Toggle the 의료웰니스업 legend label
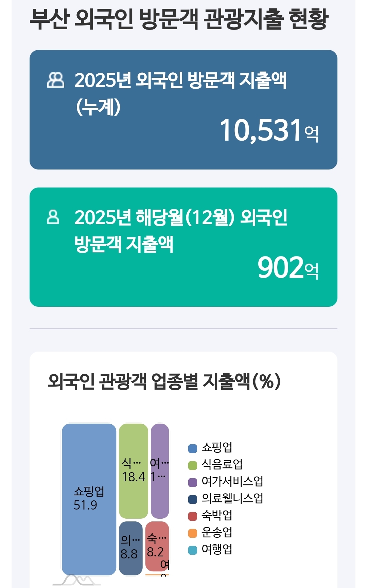This screenshot has height=588, width=367. pyautogui.click(x=232, y=498)
